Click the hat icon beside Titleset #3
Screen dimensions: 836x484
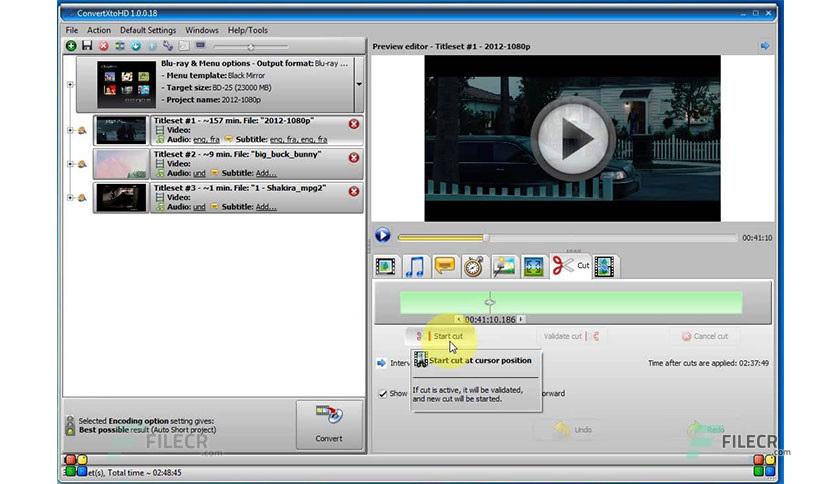click(82, 197)
